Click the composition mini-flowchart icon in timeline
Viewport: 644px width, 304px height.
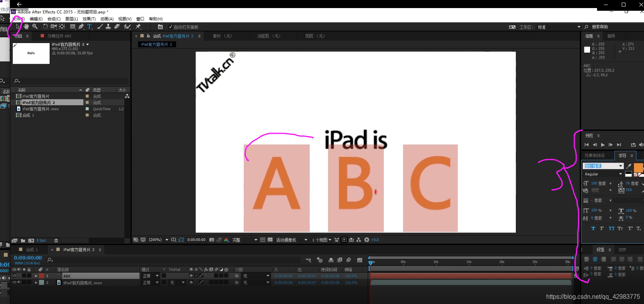point(308,260)
